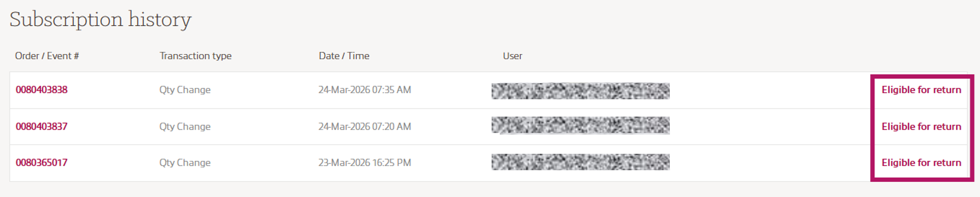Click Eligible for return beside order 0080365017

(x=922, y=162)
